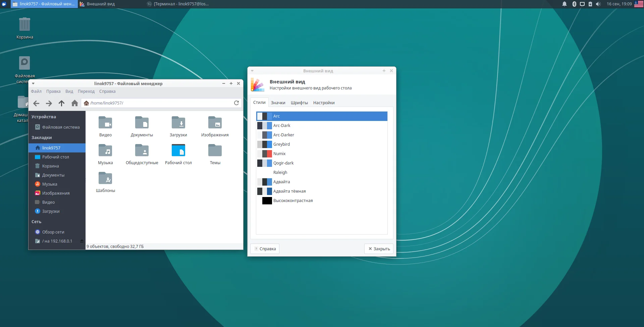
Task: Click the /home/linok9757/ address field
Action: 161,103
